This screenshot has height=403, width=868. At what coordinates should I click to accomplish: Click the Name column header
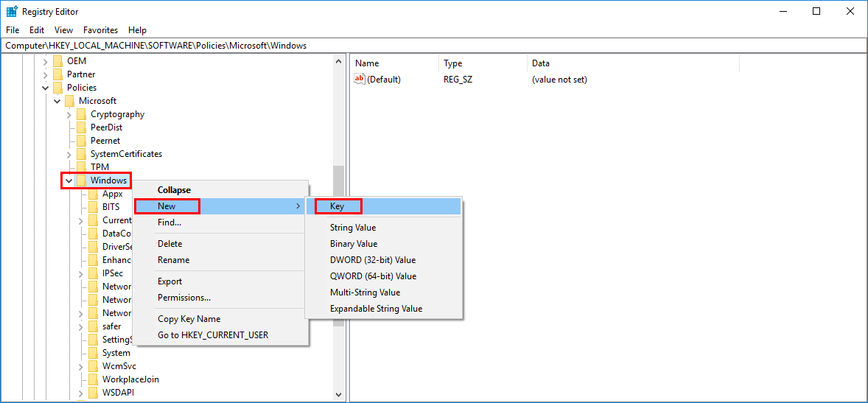(x=395, y=63)
